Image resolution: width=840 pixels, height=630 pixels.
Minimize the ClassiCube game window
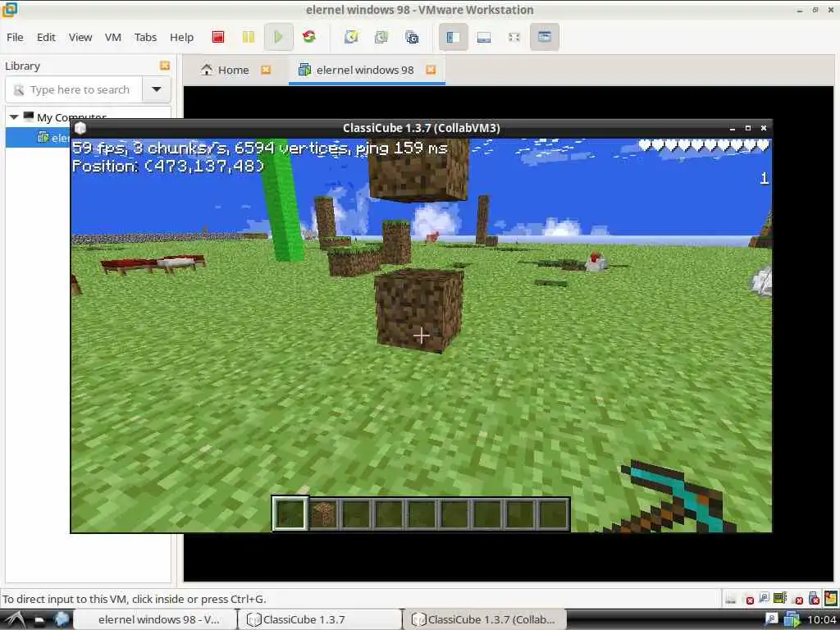(732, 129)
